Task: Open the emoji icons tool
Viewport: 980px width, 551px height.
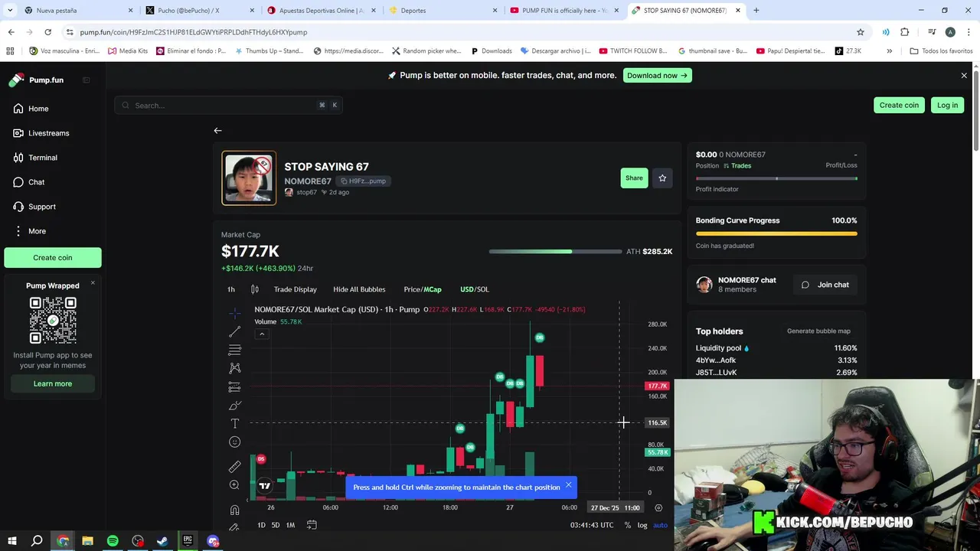Action: point(234,442)
